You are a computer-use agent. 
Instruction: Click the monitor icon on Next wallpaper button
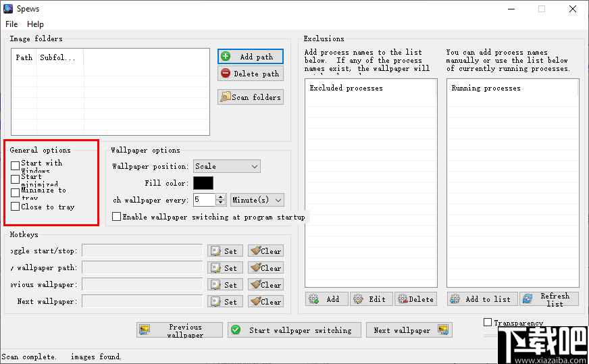443,330
